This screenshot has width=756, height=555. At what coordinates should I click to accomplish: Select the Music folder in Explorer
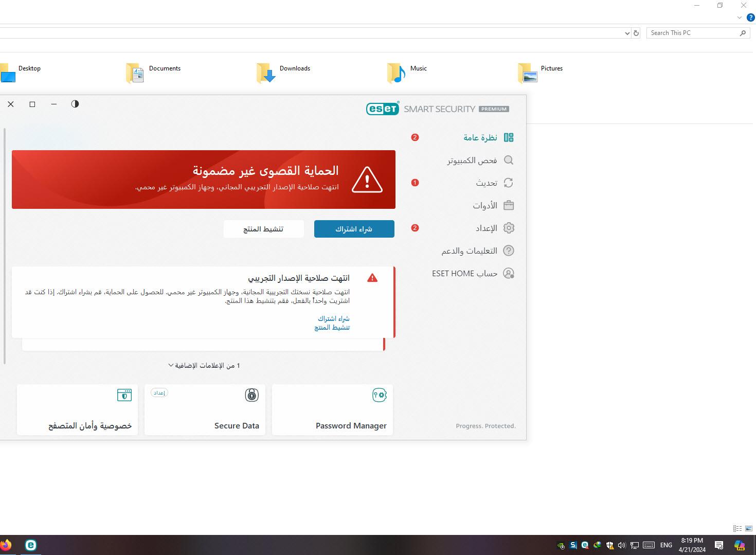coord(407,73)
